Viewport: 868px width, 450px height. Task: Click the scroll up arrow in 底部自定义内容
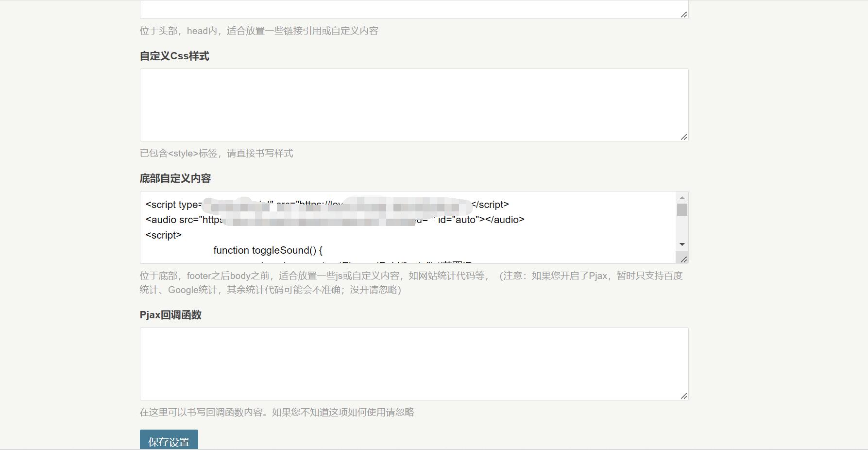(x=682, y=198)
